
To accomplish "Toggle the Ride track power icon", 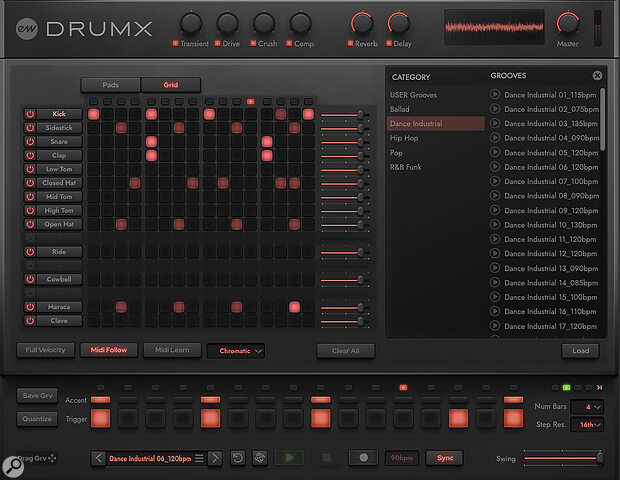I will pyautogui.click(x=30, y=252).
